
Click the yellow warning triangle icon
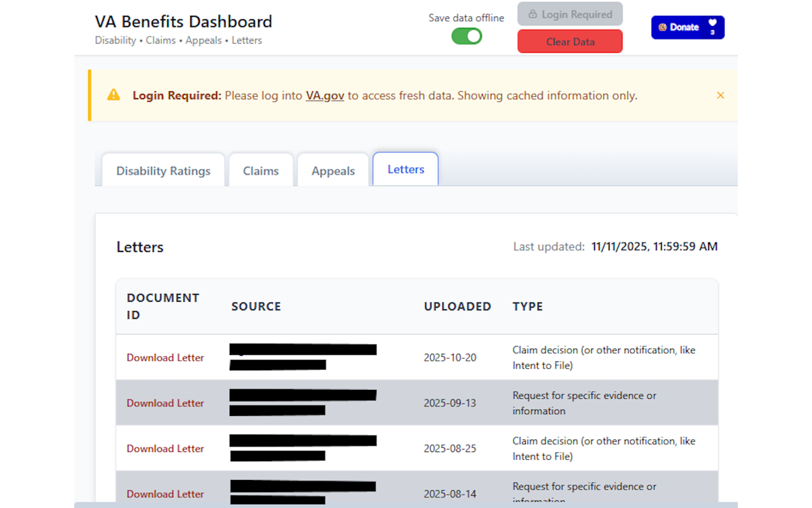(114, 95)
